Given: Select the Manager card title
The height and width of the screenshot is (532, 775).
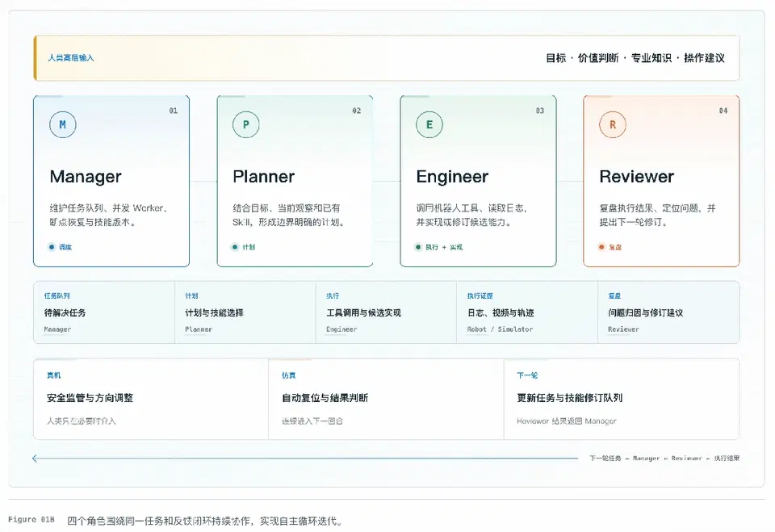Looking at the screenshot, I should 86,177.
